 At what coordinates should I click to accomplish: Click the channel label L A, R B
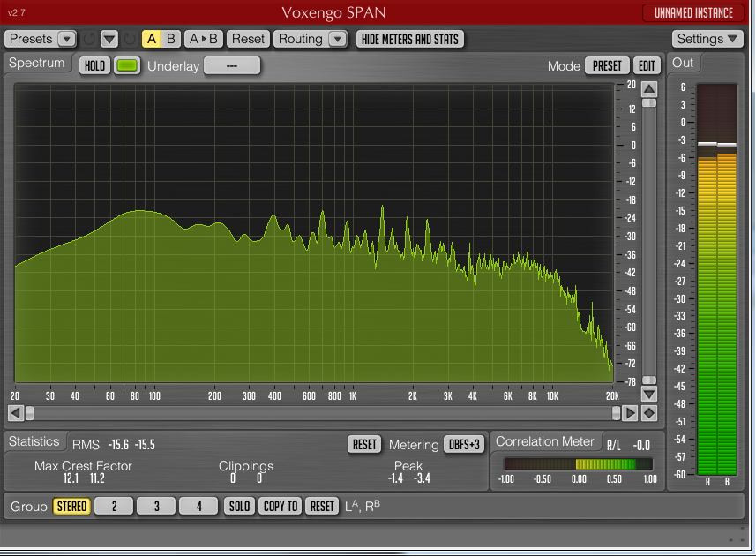(x=363, y=507)
